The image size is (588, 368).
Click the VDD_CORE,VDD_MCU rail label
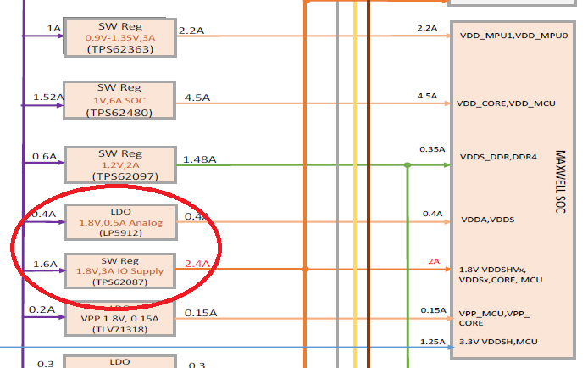(506, 103)
